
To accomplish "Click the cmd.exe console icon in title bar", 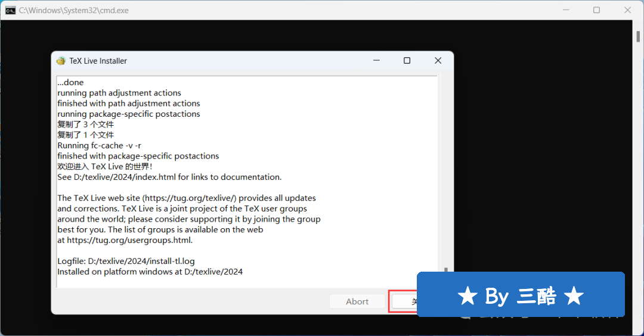I will pos(10,10).
